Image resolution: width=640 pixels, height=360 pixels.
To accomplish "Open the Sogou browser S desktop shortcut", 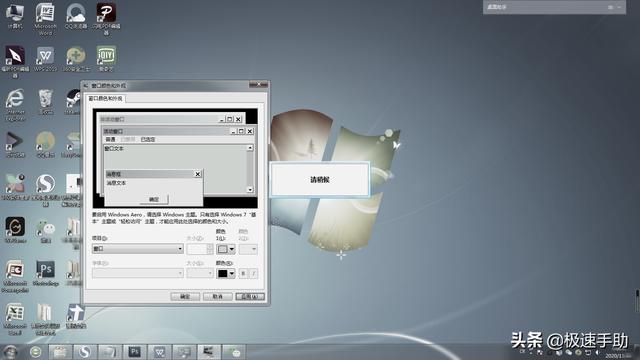I will [45, 190].
